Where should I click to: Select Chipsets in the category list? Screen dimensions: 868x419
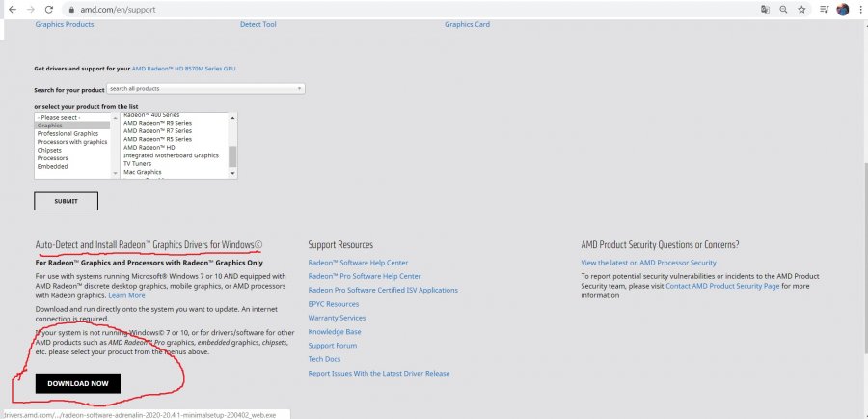point(72,151)
